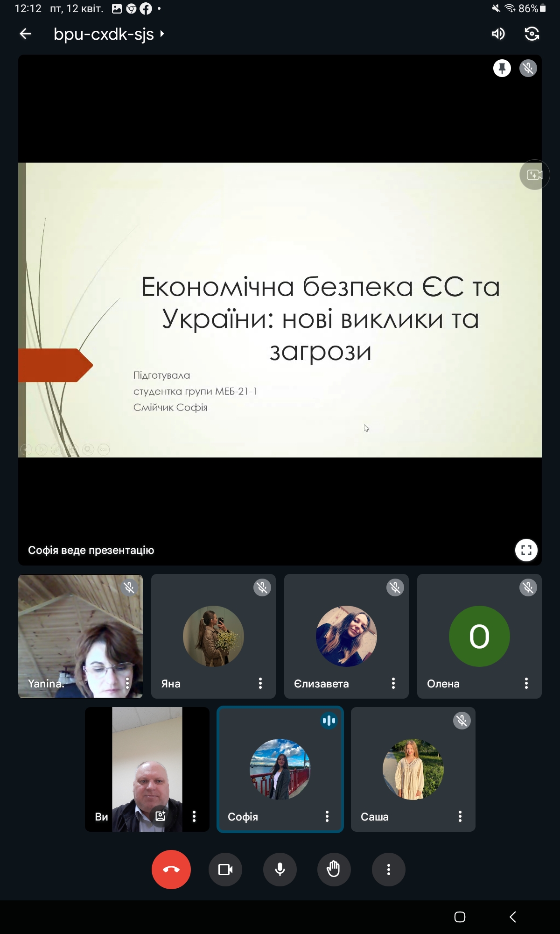Tap the 12:12 clock in status bar
The image size is (560, 934).
tap(28, 8)
